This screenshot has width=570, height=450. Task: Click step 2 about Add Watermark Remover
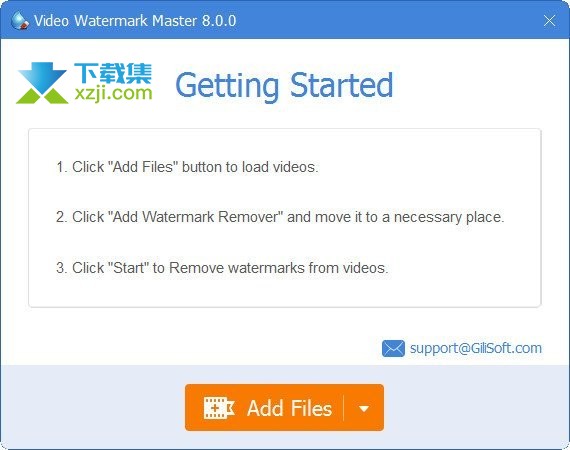click(x=280, y=217)
